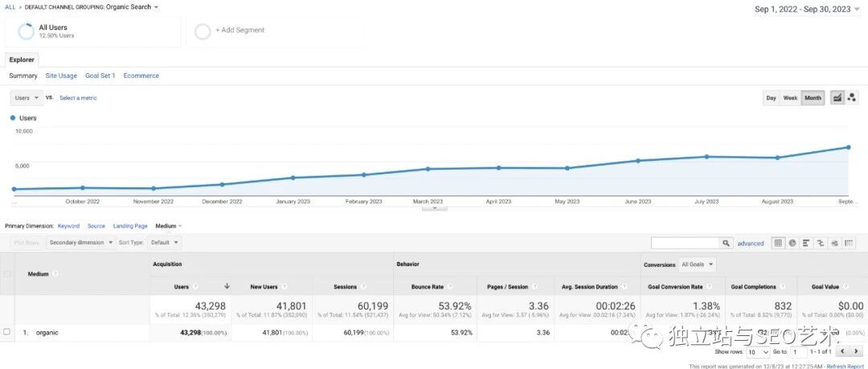Image resolution: width=868 pixels, height=369 pixels.
Task: Choose Keyword as primary dimension
Action: pyautogui.click(x=68, y=226)
